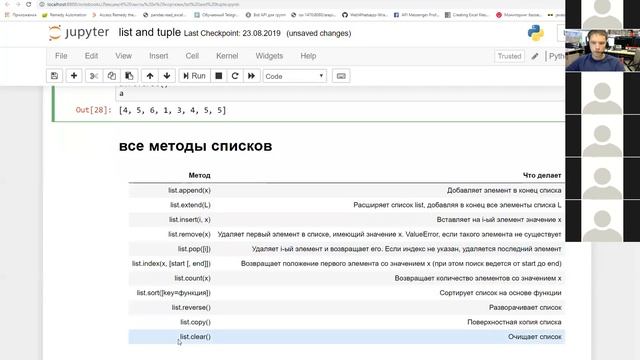Viewport: 640px width, 360px height.
Task: Open the Facebook API Messenger bookmark
Action: click(x=416, y=15)
